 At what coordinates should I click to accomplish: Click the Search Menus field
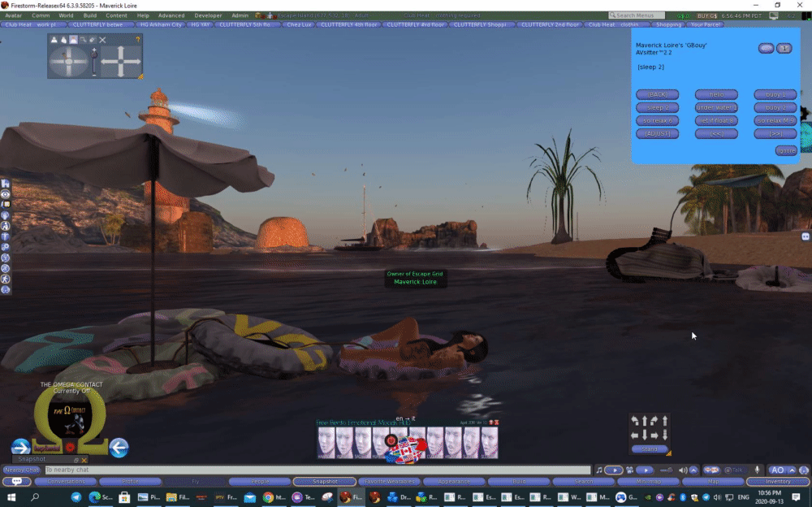click(x=636, y=15)
